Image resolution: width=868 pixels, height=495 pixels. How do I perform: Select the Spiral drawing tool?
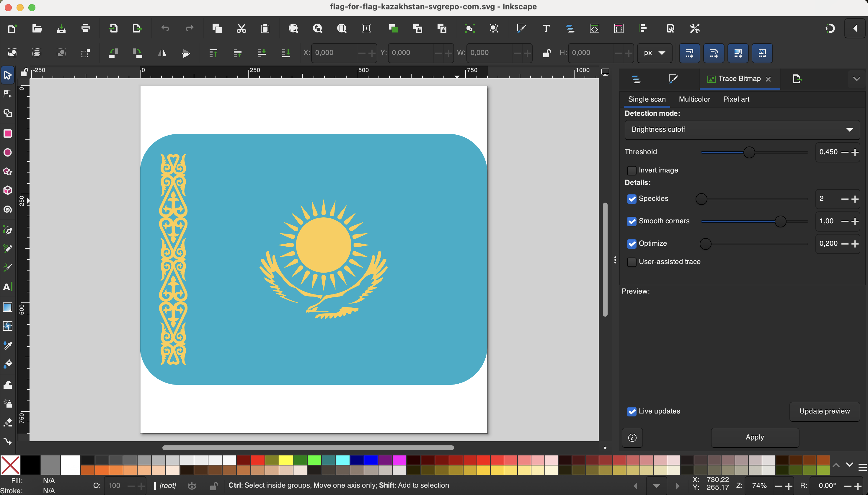tap(7, 209)
